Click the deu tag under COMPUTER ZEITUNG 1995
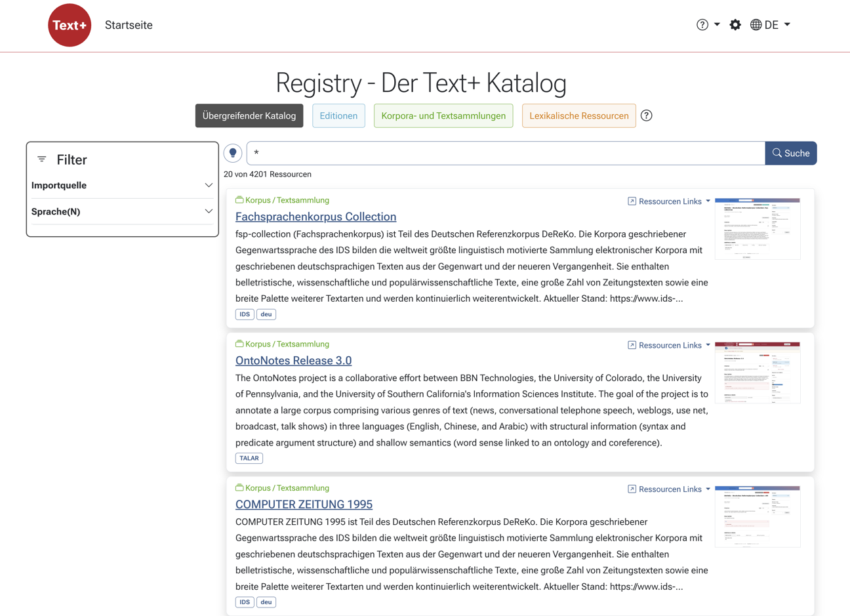Screen dimensions: 850x616 (x=266, y=602)
